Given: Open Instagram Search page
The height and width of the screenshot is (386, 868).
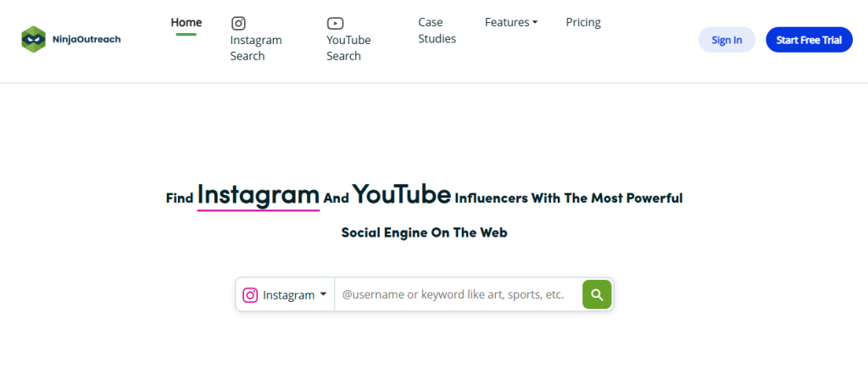Looking at the screenshot, I should pos(256,48).
